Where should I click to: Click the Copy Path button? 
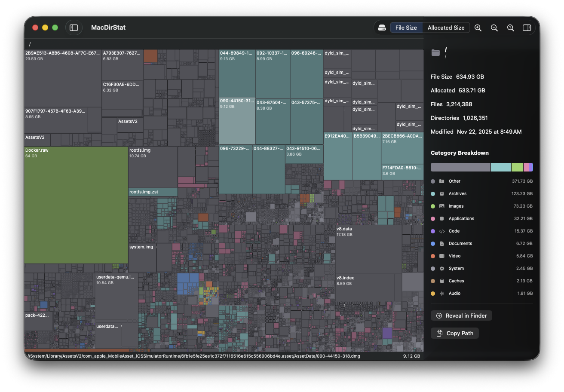[455, 333]
